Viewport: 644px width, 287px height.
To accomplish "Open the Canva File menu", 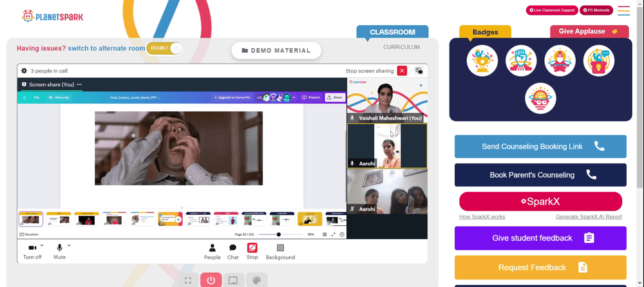I will pyautogui.click(x=37, y=97).
